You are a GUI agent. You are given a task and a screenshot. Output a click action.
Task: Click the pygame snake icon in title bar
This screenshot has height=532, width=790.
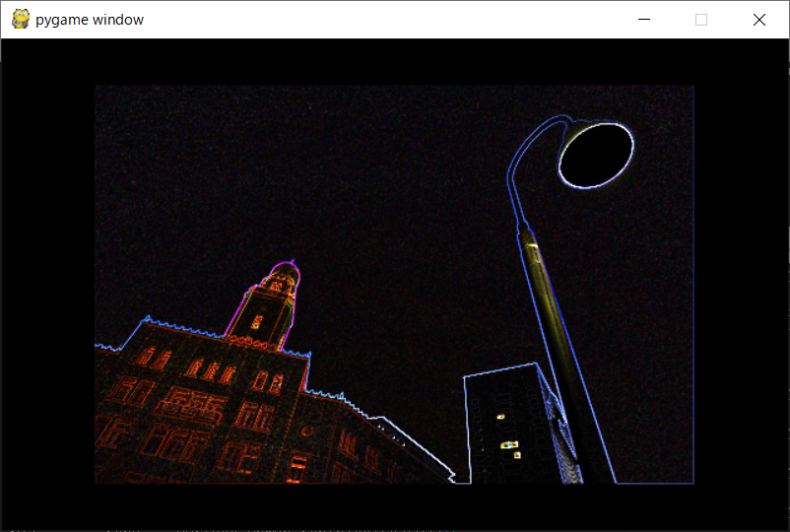point(21,19)
